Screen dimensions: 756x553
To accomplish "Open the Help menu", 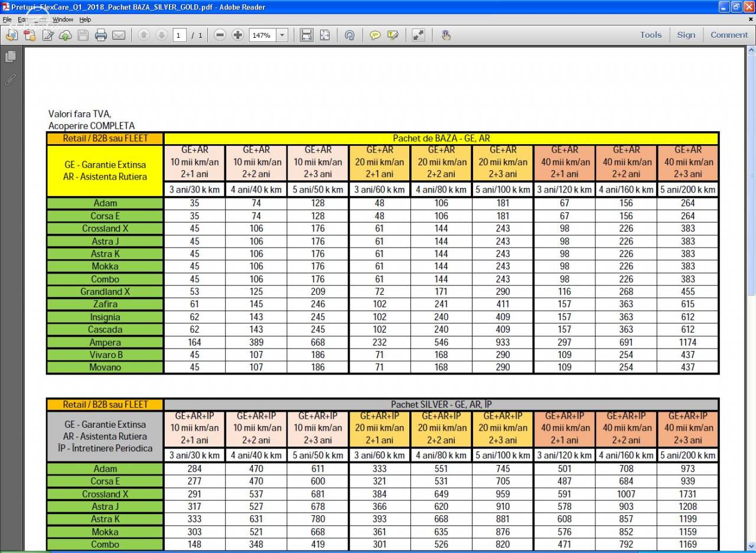I will pyautogui.click(x=85, y=19).
